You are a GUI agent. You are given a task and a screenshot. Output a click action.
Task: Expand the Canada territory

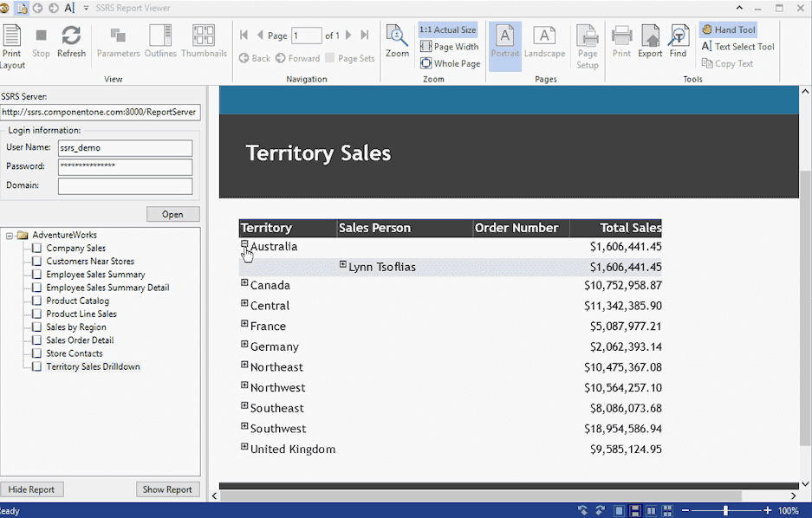(x=244, y=282)
